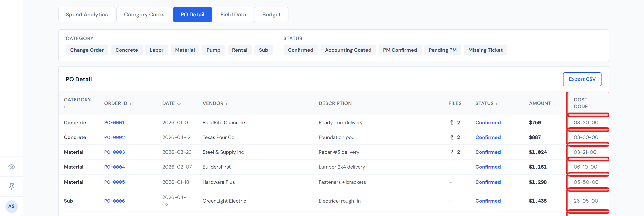The height and width of the screenshot is (216, 644).
Task: Click the Export CSV button
Action: pyautogui.click(x=582, y=79)
